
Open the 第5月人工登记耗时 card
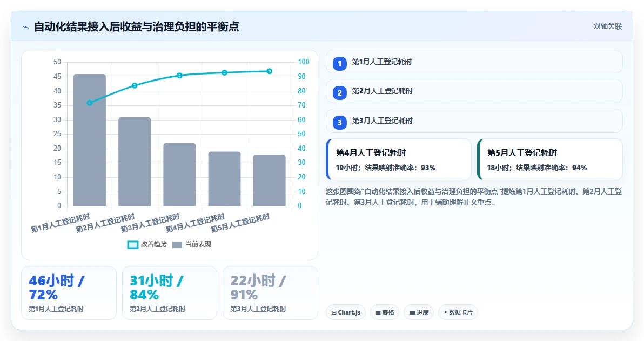[550, 159]
